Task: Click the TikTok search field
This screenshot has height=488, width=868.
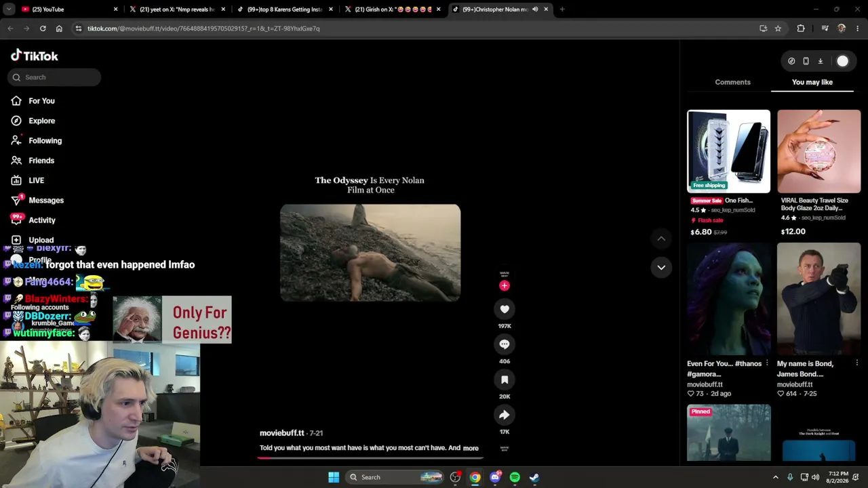Action: (x=54, y=77)
